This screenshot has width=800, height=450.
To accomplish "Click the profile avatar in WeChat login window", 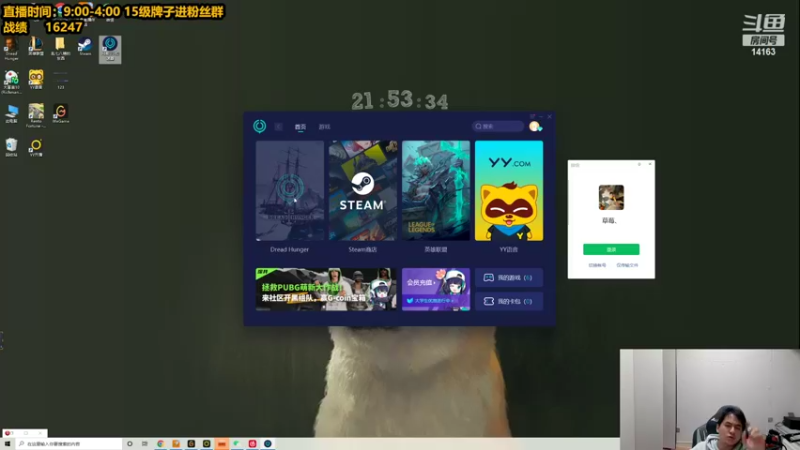I will [x=611, y=197].
